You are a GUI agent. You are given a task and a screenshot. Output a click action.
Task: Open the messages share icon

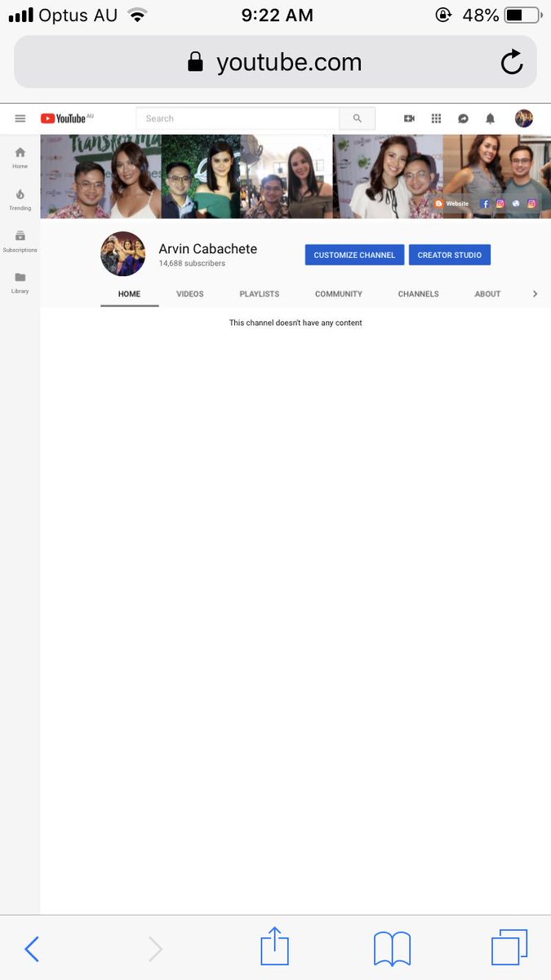[x=463, y=118]
